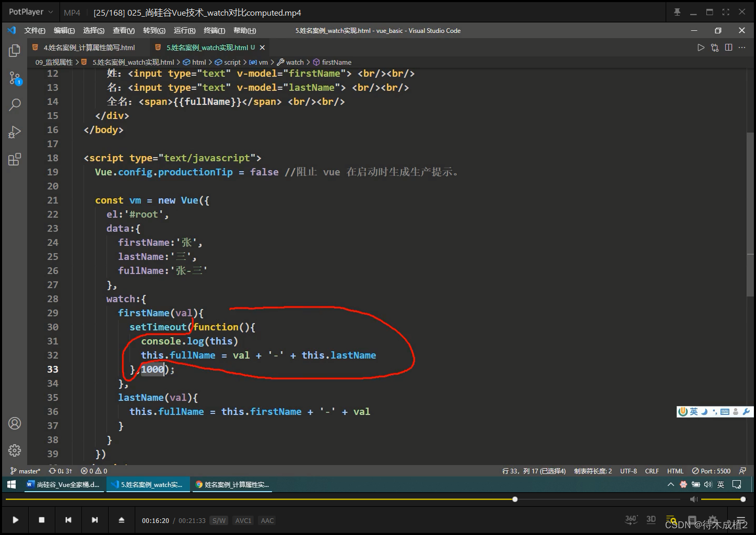756x535 pixels.
Task: Click the 制表符长度: 2 indentation setting
Action: coord(593,471)
